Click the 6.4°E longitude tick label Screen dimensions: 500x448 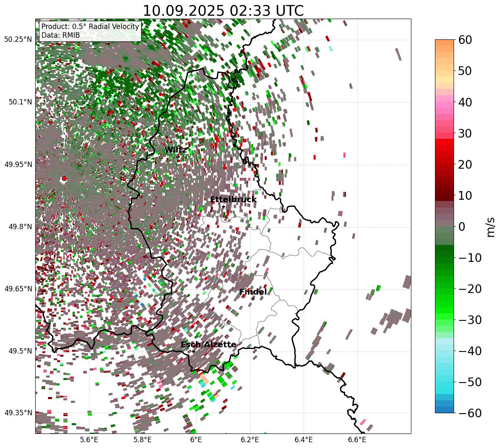point(304,440)
